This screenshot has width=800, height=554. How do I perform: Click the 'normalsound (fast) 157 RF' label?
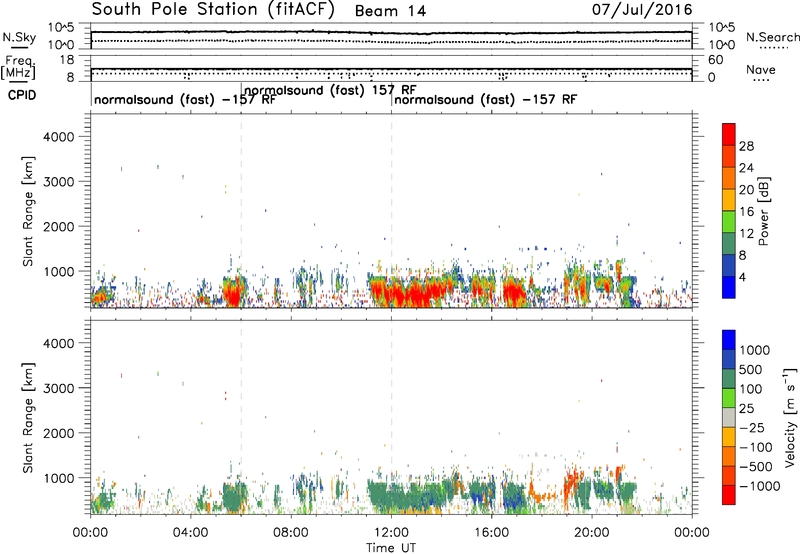pyautogui.click(x=330, y=90)
